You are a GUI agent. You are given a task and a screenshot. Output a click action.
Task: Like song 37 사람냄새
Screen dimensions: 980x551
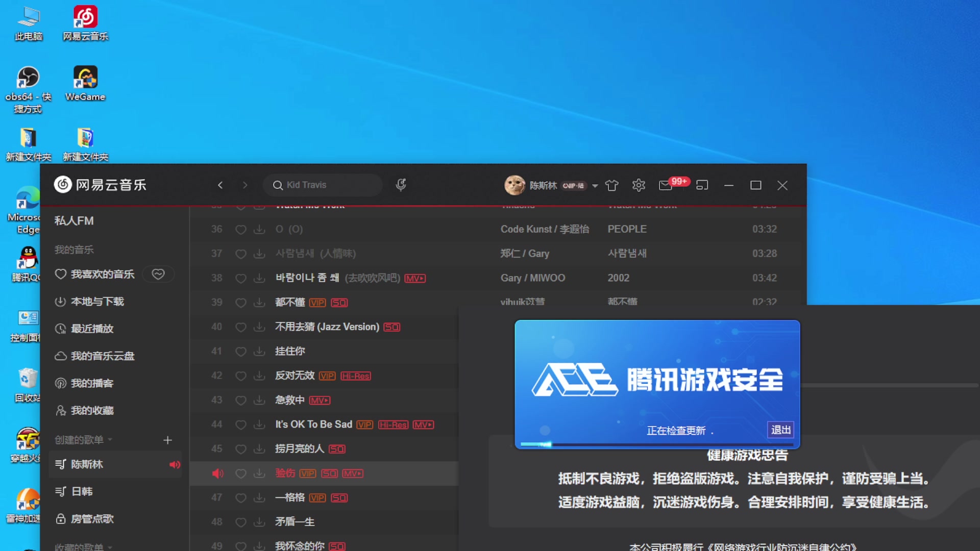point(240,254)
